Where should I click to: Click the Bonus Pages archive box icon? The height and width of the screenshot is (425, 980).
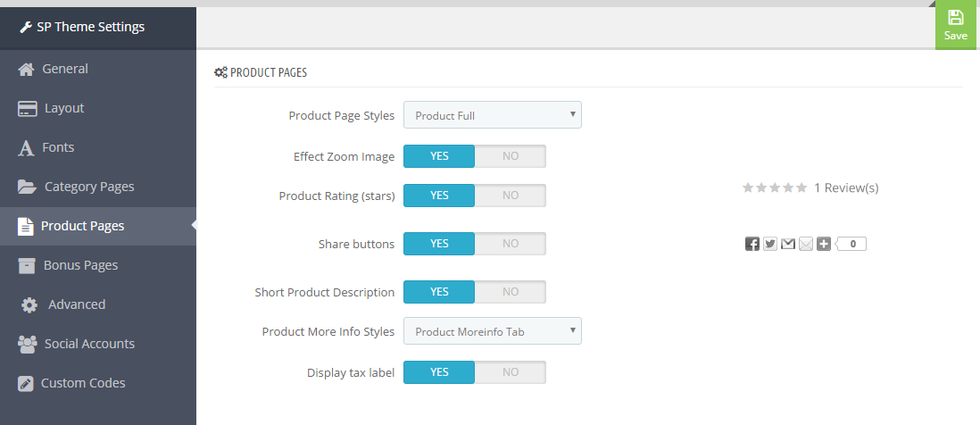coord(27,266)
